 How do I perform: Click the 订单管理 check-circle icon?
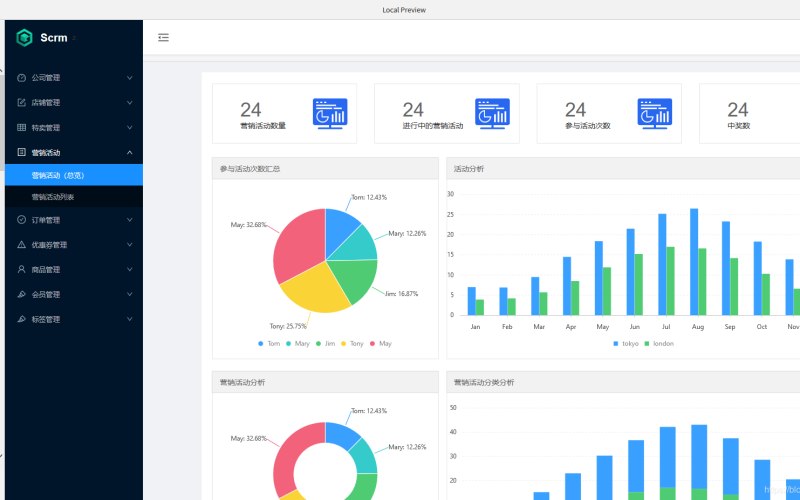coord(21,219)
